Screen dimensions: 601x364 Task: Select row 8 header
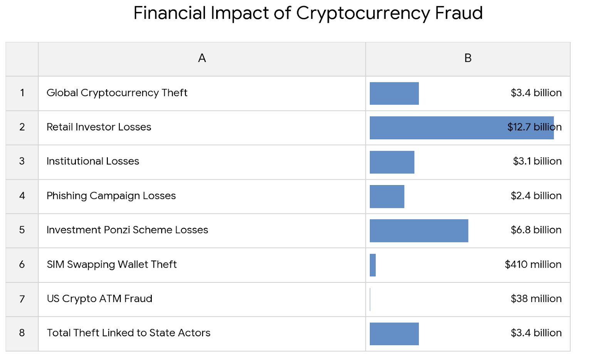pos(22,333)
